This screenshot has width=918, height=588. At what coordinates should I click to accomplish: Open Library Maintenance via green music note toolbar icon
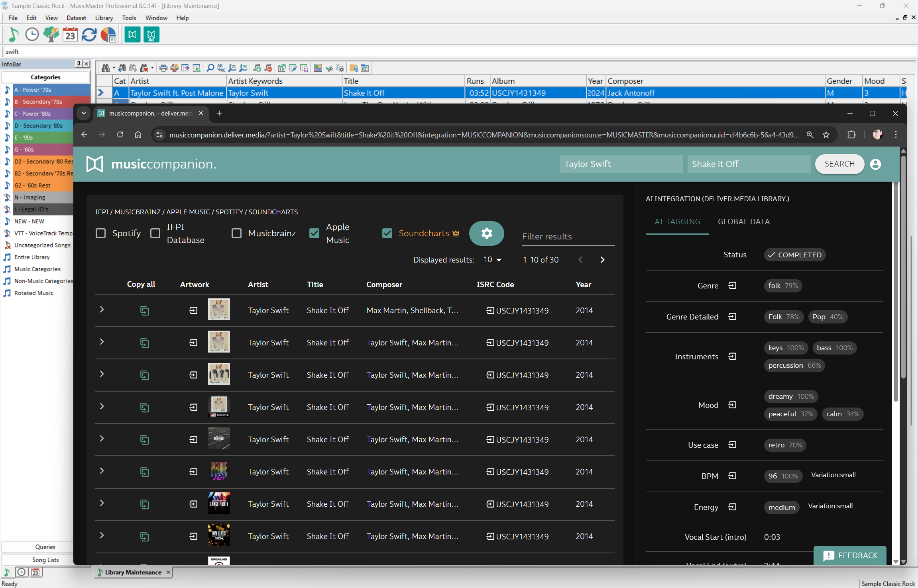(x=14, y=35)
